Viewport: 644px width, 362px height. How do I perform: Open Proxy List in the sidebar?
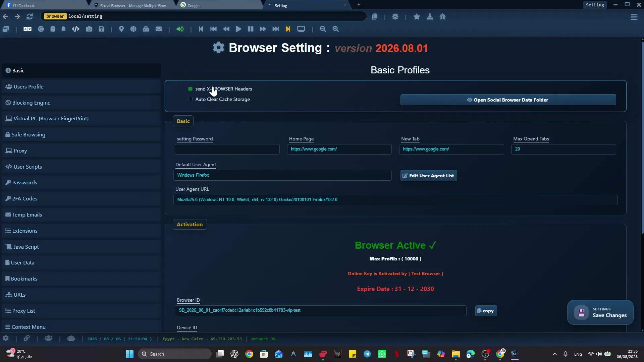pos(81,311)
